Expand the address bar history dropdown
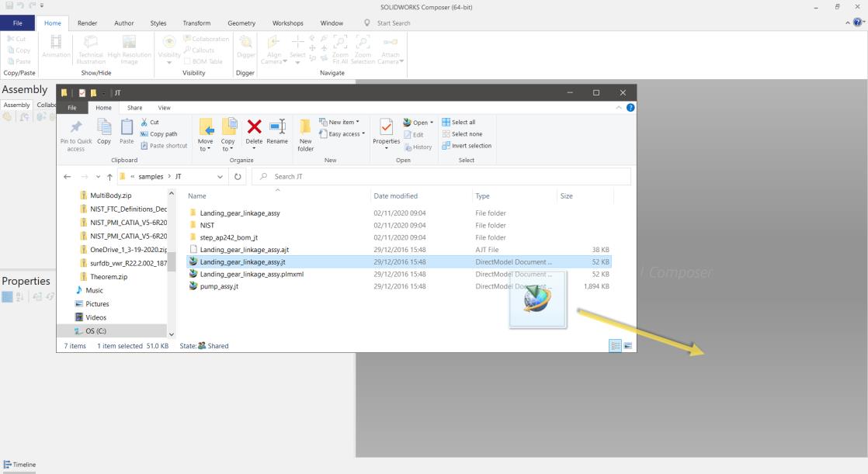Image resolution: width=868 pixels, height=474 pixels. coord(220,177)
